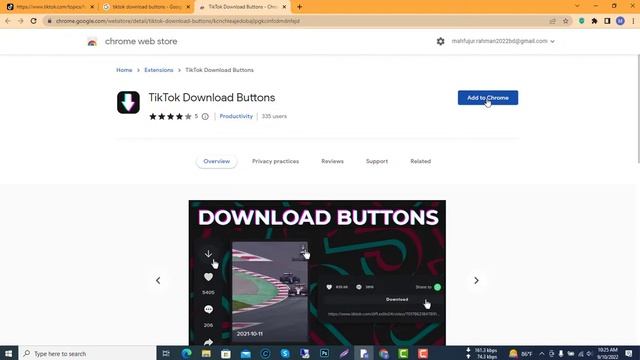
Task: Click the rating info icon
Action: 205,117
